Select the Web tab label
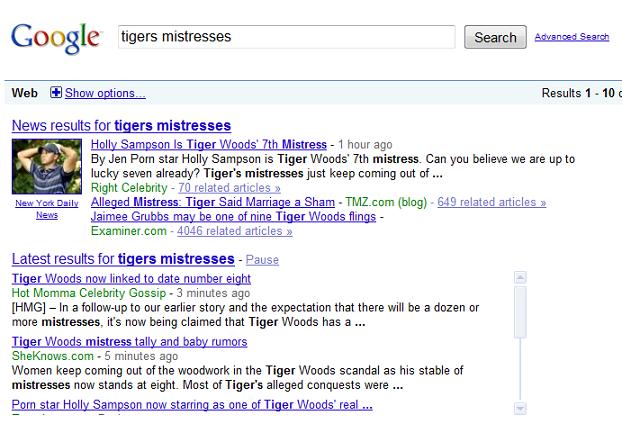This screenshot has width=622, height=424. point(24,93)
